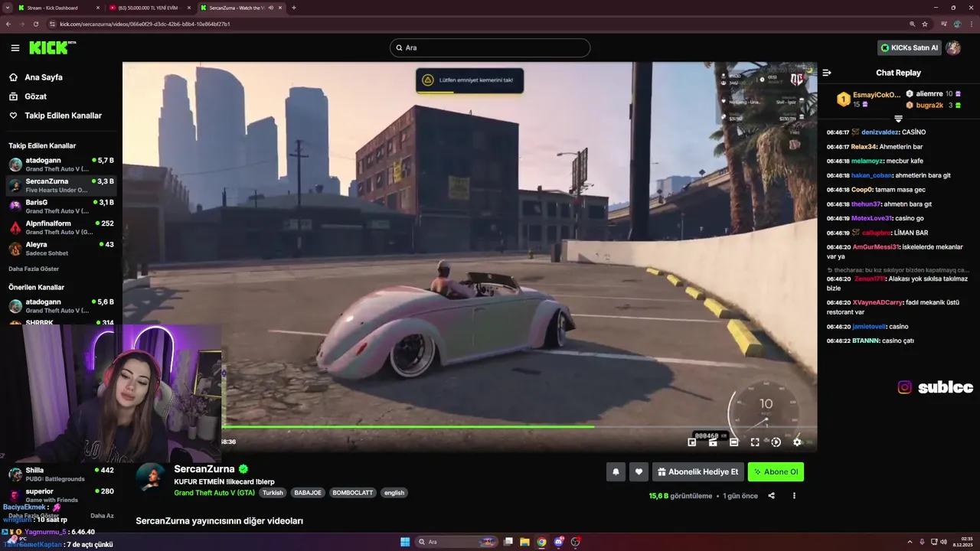
Task: Collapse the Chat Replay panel
Action: pos(827,73)
